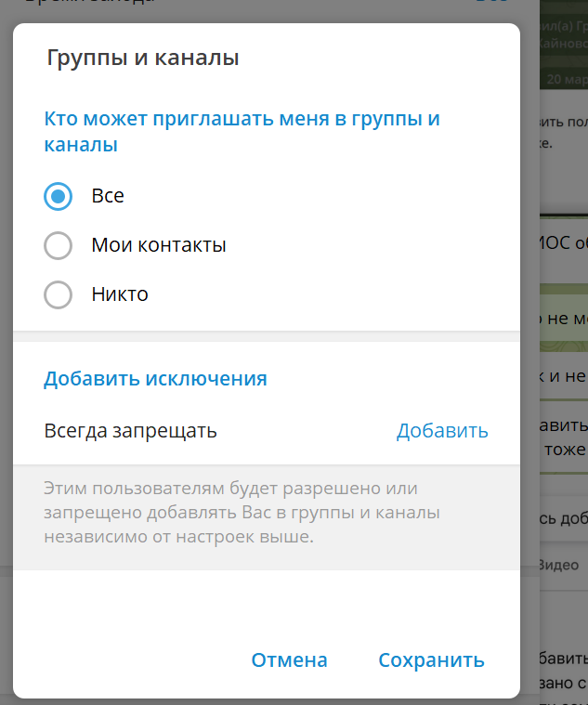Click the "Добавить исключения" section heading
The width and height of the screenshot is (588, 705).
(155, 379)
